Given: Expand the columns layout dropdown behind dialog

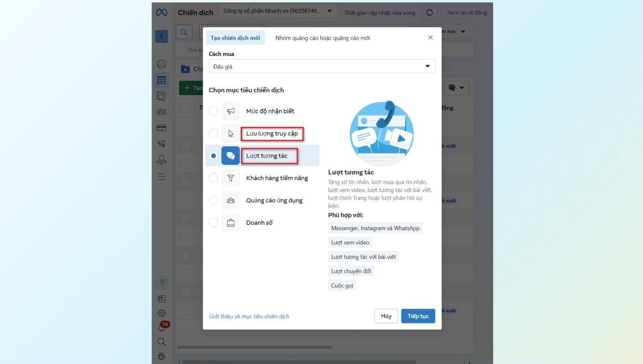Looking at the screenshot, I should click(456, 88).
